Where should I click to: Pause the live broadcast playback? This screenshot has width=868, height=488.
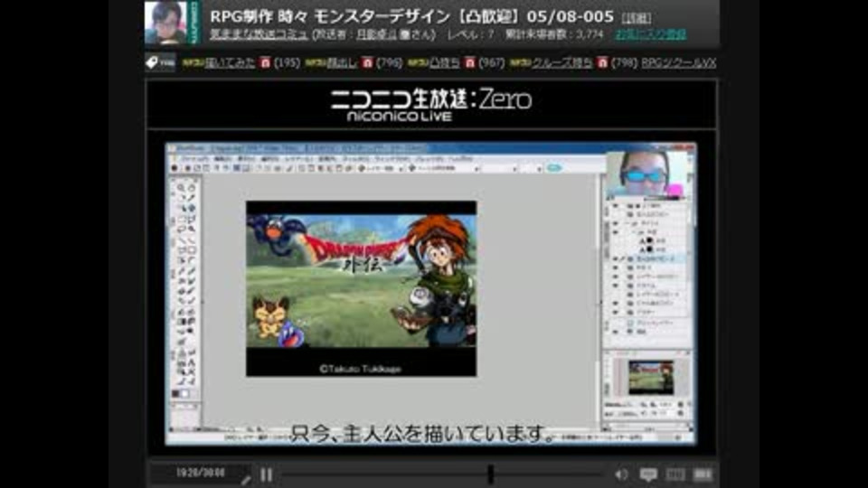coord(266,474)
